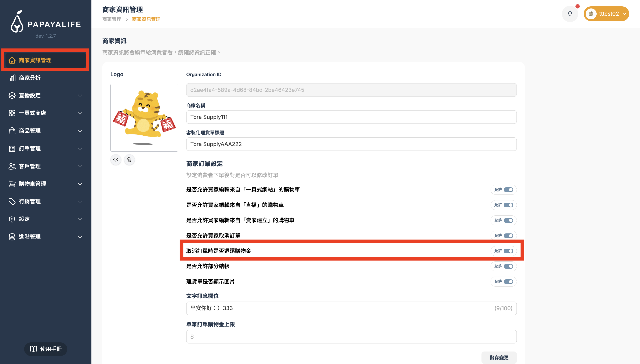This screenshot has width=640, height=364.
Task: Click the trash icon to delete the logo
Action: (x=129, y=160)
